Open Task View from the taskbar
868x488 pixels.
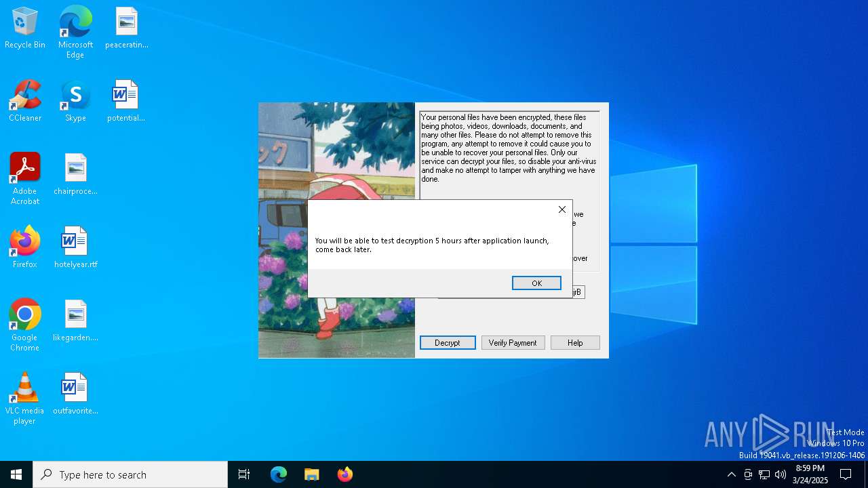tap(244, 474)
